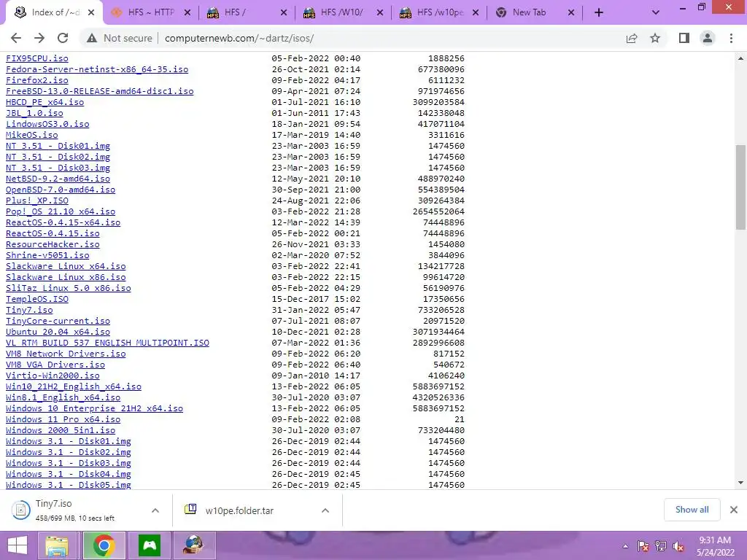Open green Xbox app in taskbar
747x560 pixels.
pyautogui.click(x=150, y=545)
